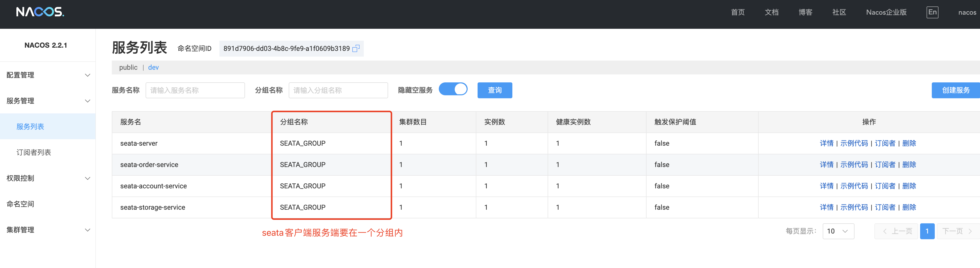Open Nacos企业版 link
Screen dimensions: 980x268
click(x=886, y=12)
